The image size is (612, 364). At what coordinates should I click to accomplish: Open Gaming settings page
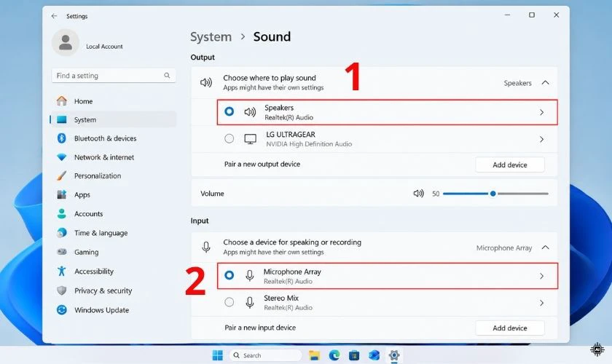click(x=113, y=252)
